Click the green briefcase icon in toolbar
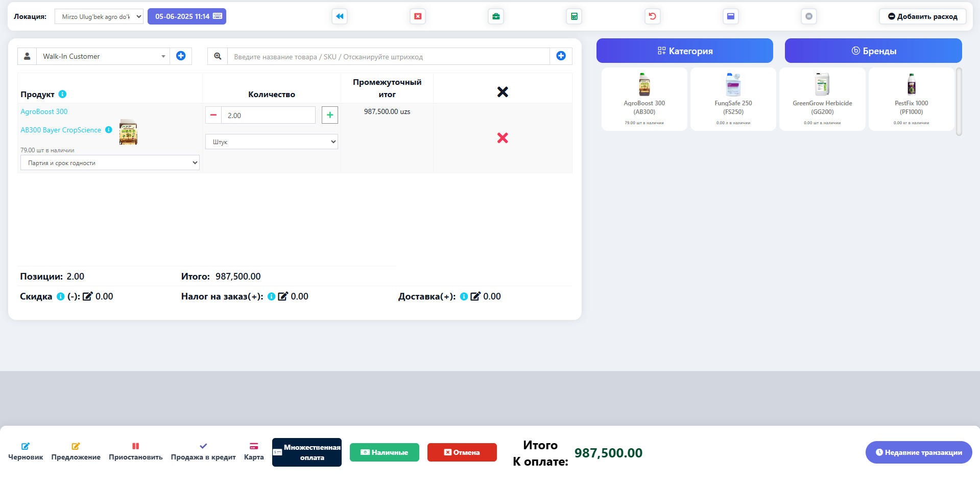Image resolution: width=980 pixels, height=483 pixels. (x=496, y=16)
